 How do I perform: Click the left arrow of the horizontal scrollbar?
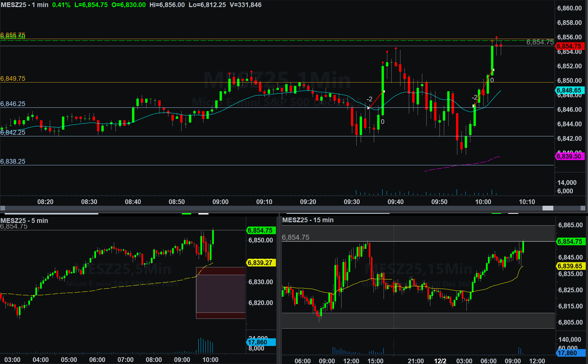3,208
